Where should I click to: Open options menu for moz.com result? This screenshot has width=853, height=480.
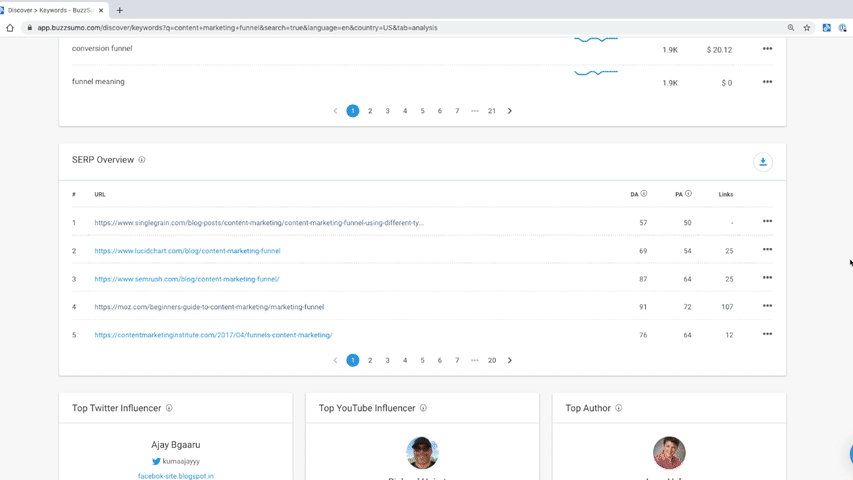(767, 306)
